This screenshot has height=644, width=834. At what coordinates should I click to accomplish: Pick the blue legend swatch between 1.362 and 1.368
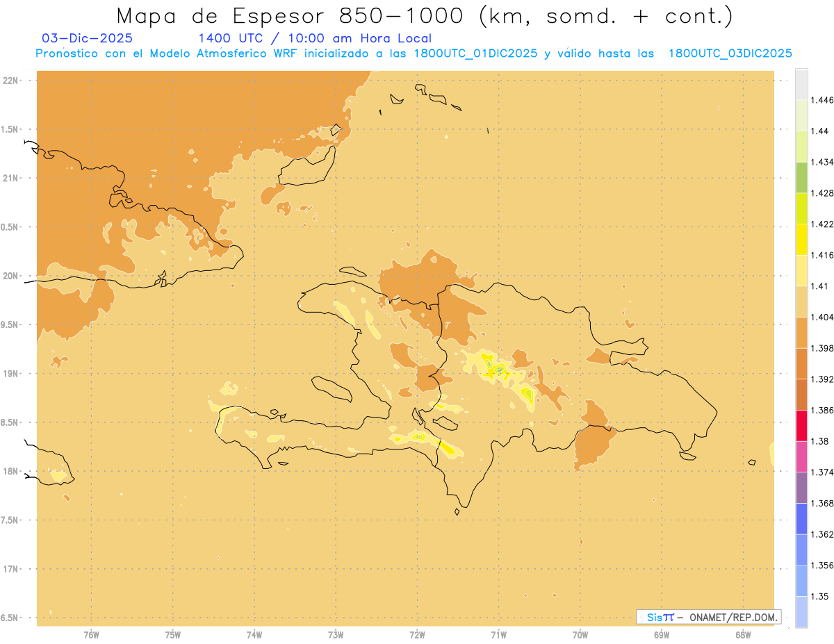click(x=801, y=519)
